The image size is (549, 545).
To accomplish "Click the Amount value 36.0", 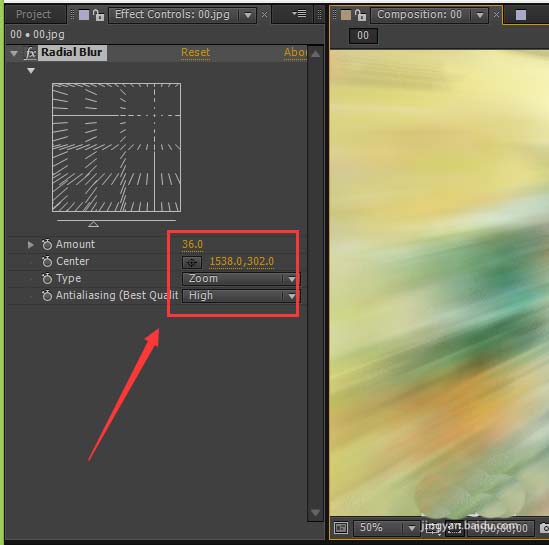I will (x=192, y=244).
